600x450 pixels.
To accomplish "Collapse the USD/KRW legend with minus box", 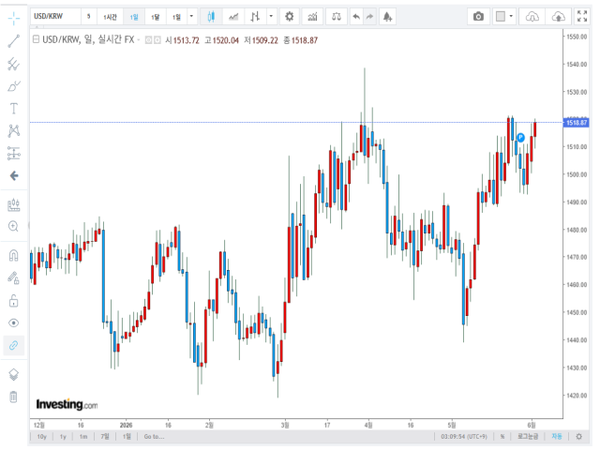I will click(x=36, y=39).
